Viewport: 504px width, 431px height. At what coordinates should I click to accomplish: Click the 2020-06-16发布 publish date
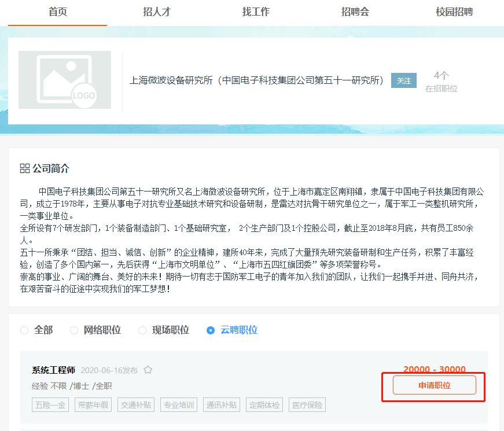coord(109,371)
